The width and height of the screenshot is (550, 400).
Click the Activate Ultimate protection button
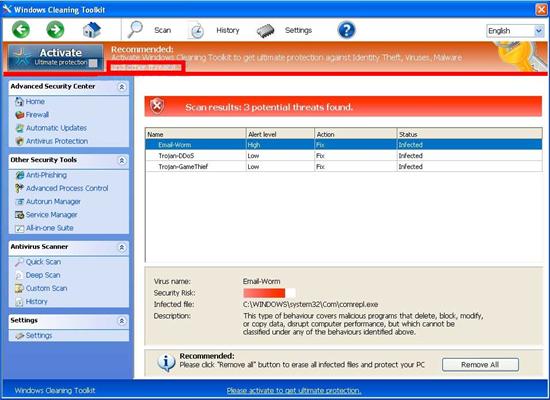click(x=55, y=57)
